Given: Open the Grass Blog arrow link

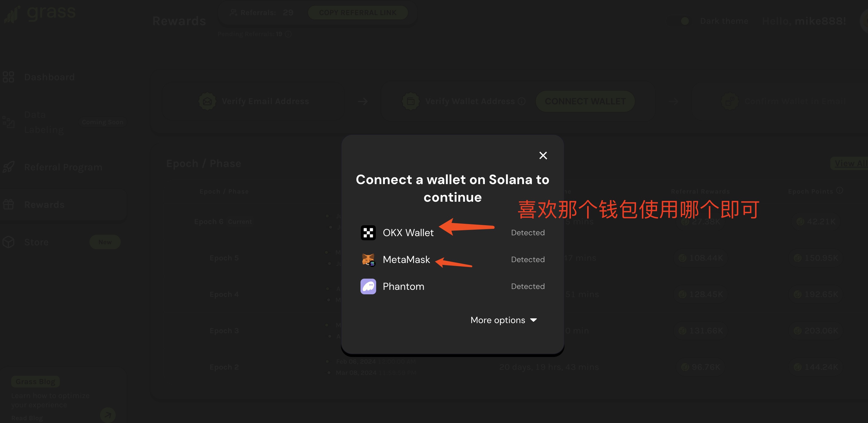Looking at the screenshot, I should pos(108,415).
